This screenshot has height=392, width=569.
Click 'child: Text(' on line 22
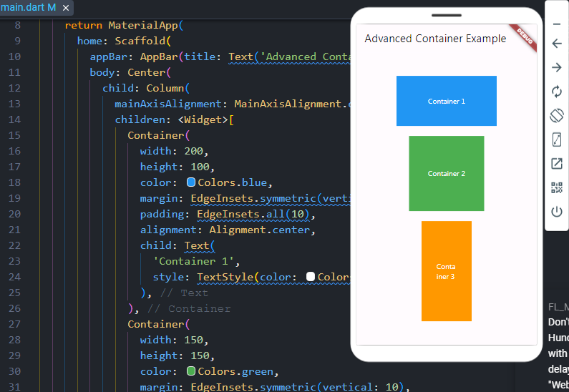pos(177,245)
